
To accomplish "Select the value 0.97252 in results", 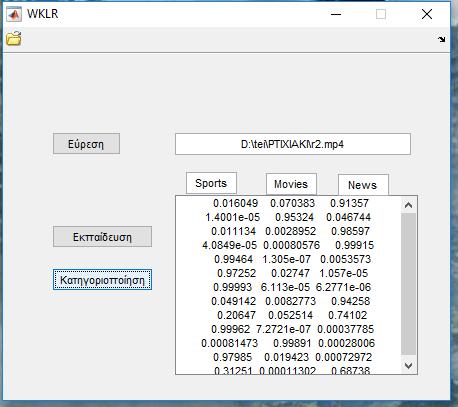I will (236, 273).
